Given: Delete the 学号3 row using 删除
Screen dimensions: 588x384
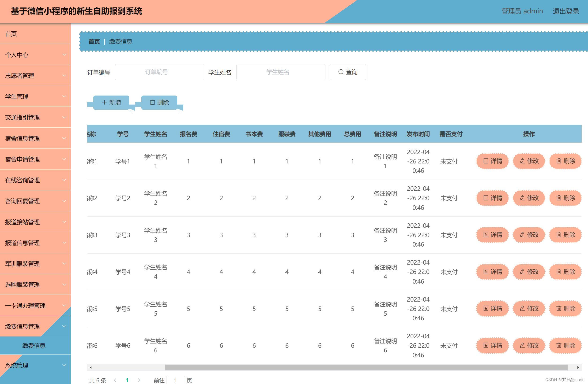Looking at the screenshot, I should [x=565, y=235].
